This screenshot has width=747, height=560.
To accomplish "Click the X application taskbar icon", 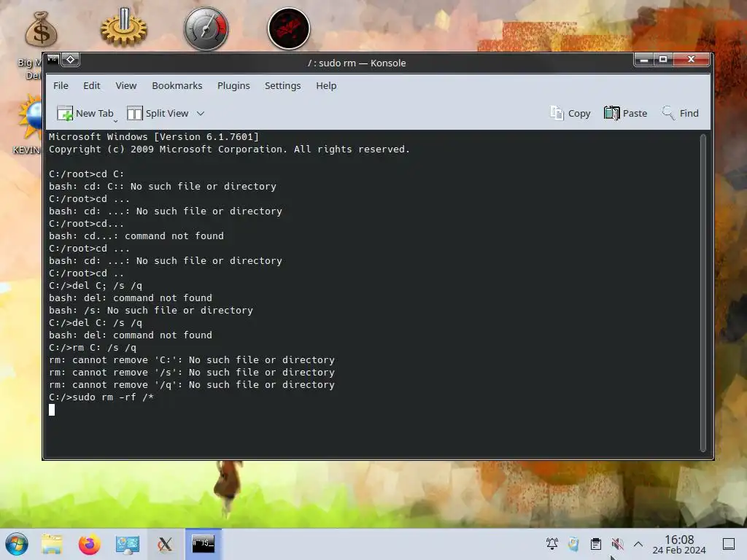I will [165, 544].
